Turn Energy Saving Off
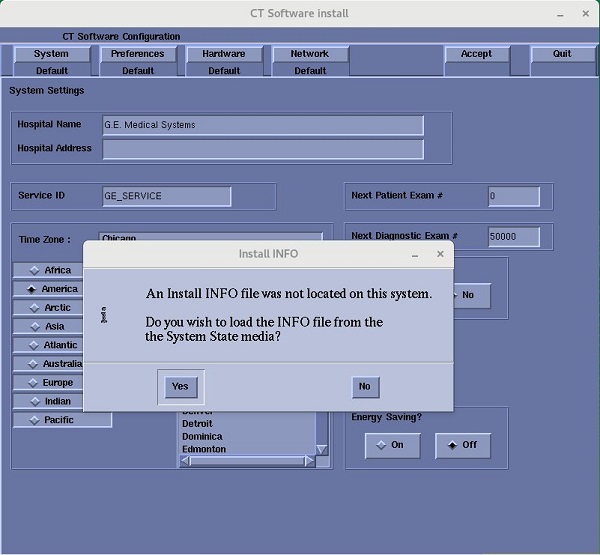This screenshot has height=555, width=600. pos(462,445)
